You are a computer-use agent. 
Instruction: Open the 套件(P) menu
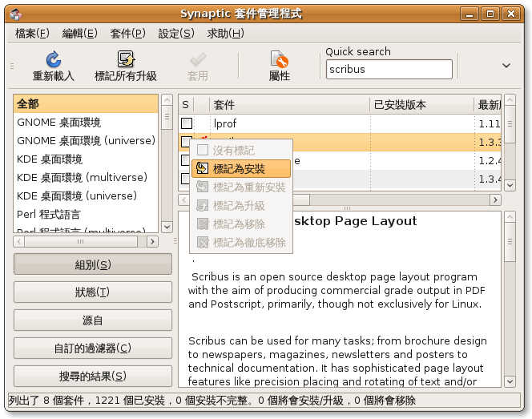(x=127, y=34)
